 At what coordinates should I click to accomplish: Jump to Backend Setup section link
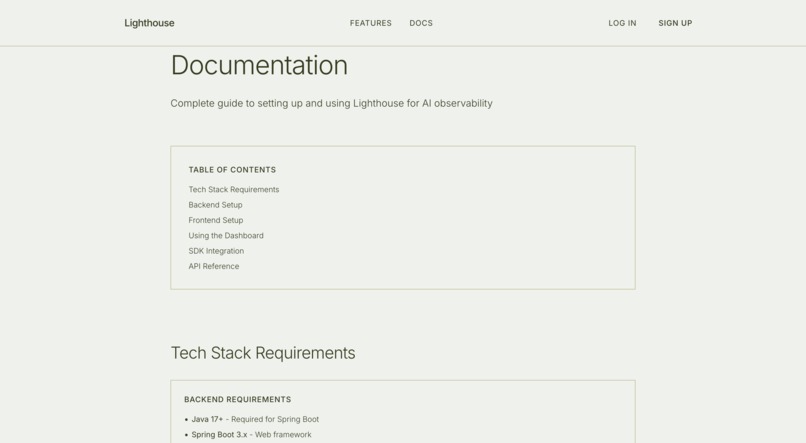coord(215,205)
